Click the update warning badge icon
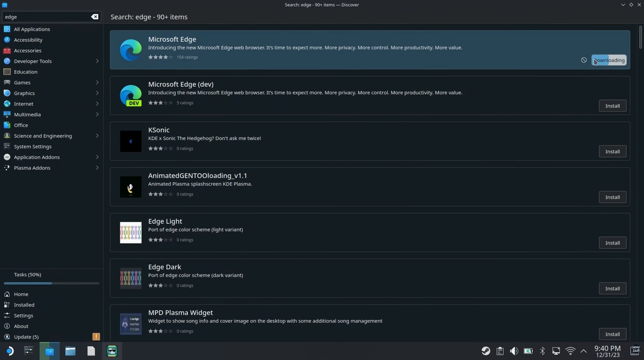Image resolution: width=644 pixels, height=360 pixels. click(x=96, y=337)
